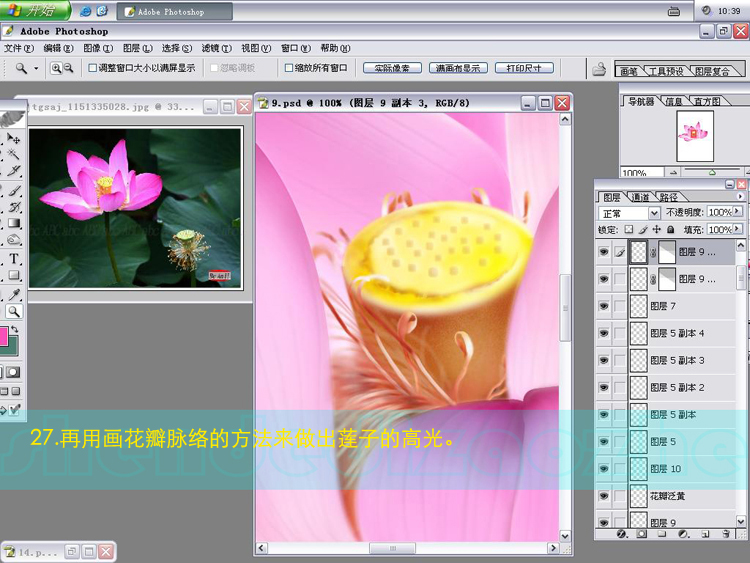Hide layer 图层 5 副本 3
Screen dimensions: 750x563
(604, 360)
